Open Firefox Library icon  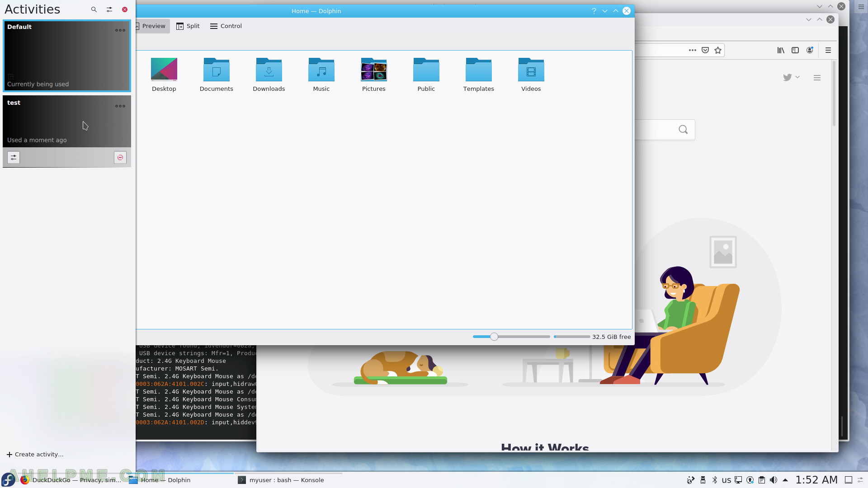781,50
